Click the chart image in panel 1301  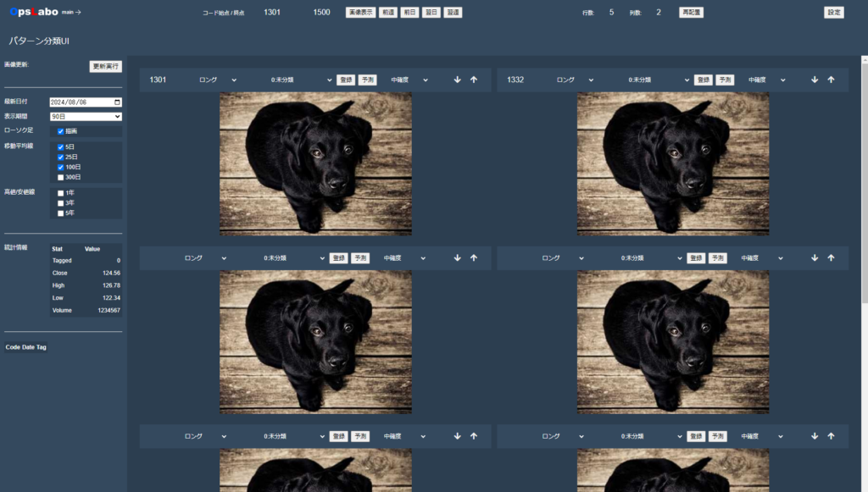[315, 163]
